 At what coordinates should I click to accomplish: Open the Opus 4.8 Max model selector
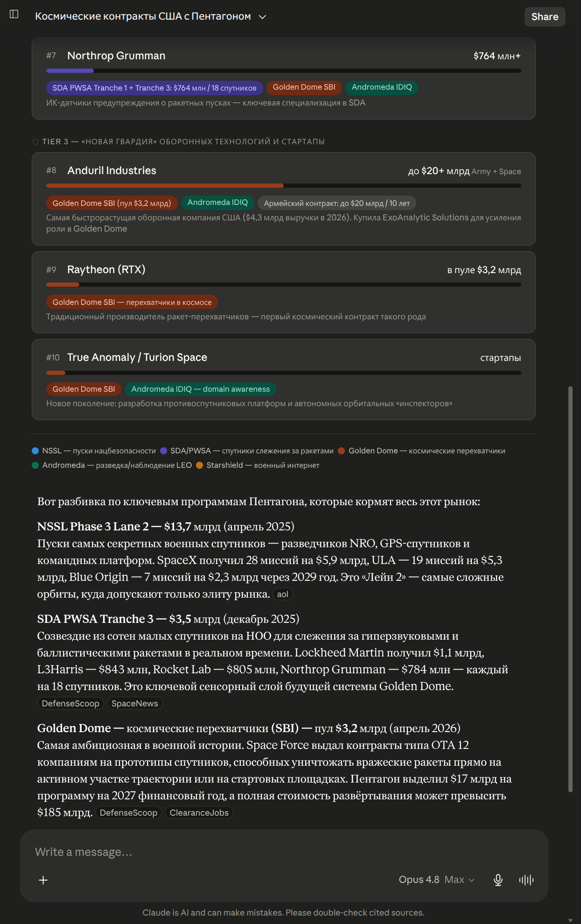[436, 880]
